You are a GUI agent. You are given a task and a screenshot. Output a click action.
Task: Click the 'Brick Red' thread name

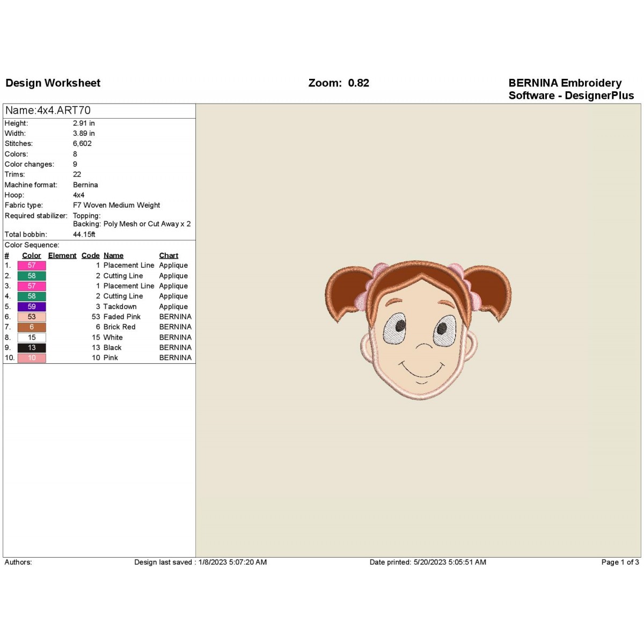pos(120,327)
